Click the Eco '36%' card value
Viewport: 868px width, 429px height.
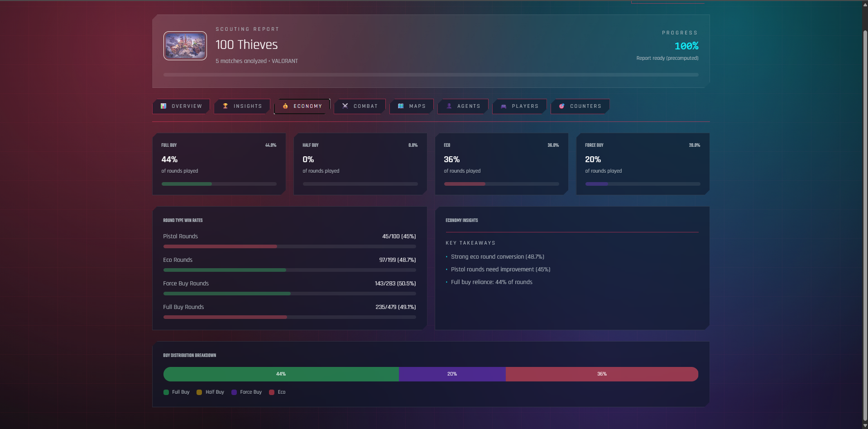tap(452, 159)
